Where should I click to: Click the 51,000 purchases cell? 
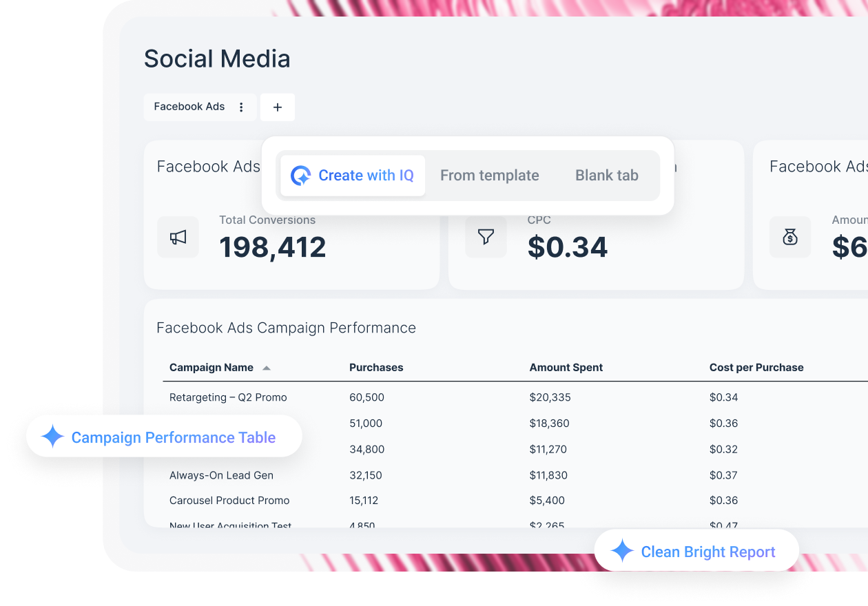click(x=366, y=424)
